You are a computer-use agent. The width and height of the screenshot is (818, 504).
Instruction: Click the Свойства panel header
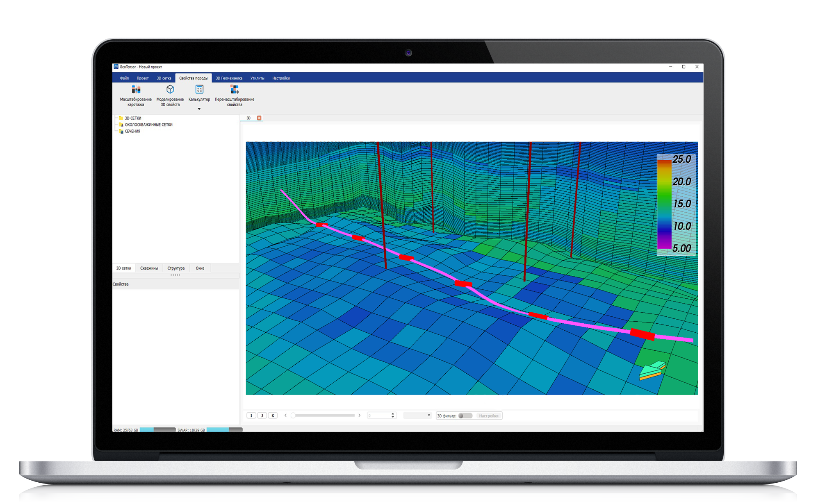pyautogui.click(x=176, y=284)
